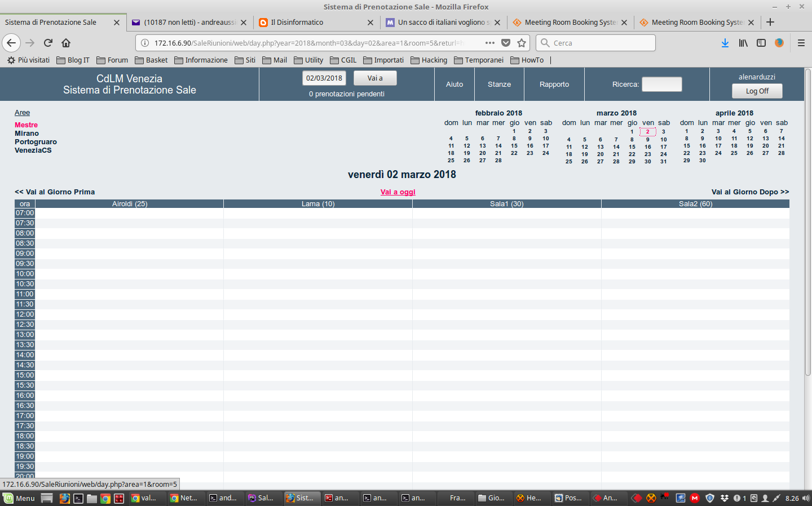Click Show Desktop icon in the panel
812x506 pixels.
(47, 498)
